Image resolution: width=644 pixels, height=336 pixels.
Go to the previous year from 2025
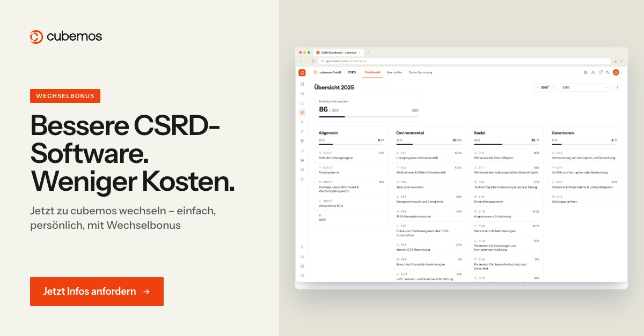[x=538, y=87]
